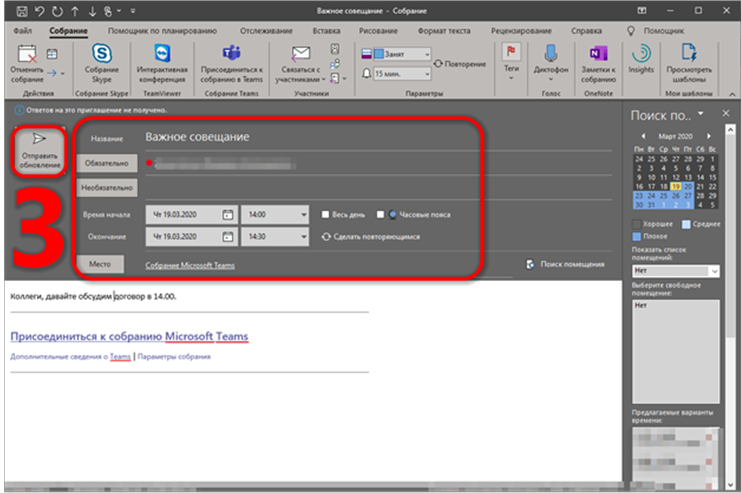Open the 15 minute reminder dropdown

point(427,74)
